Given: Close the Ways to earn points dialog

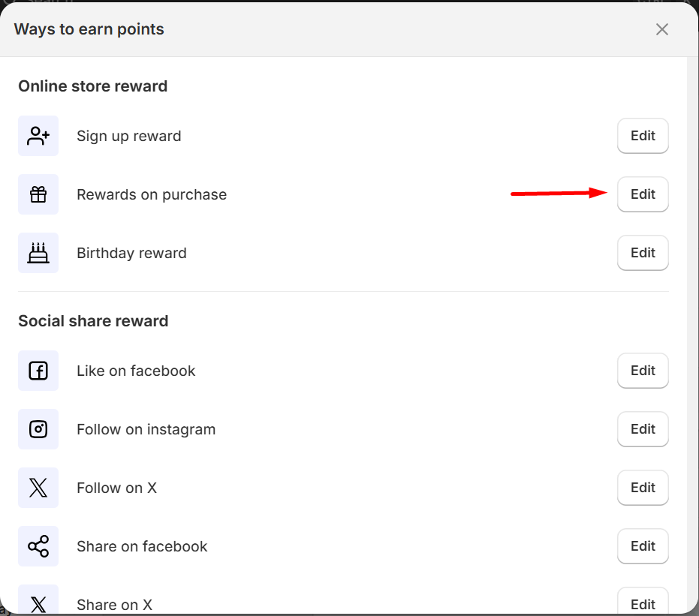Looking at the screenshot, I should click(662, 29).
